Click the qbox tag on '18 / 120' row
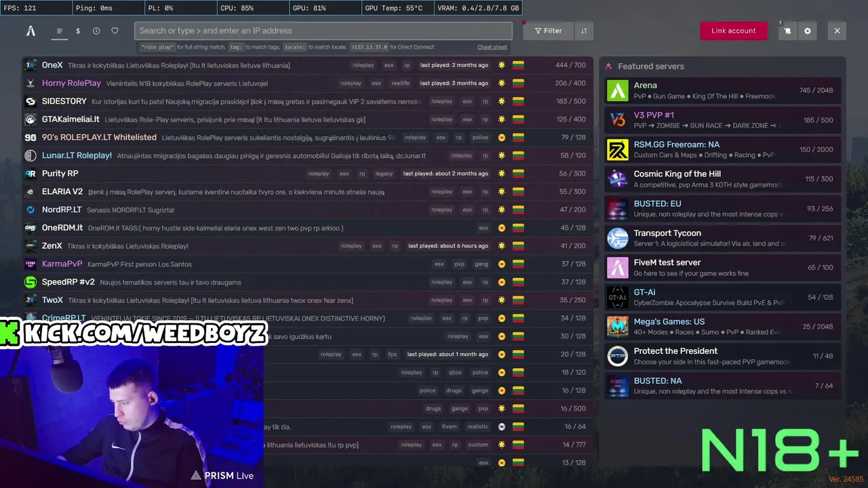The height and width of the screenshot is (488, 868). click(x=455, y=372)
